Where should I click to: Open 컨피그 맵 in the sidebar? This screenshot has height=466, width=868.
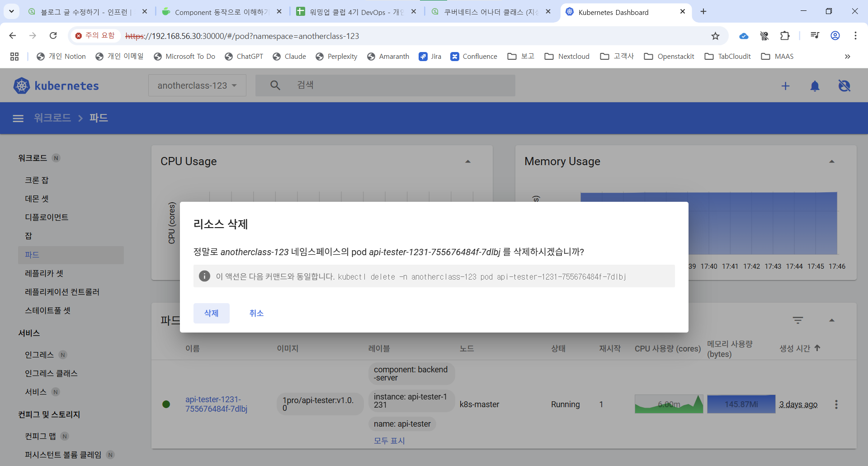tap(40, 436)
